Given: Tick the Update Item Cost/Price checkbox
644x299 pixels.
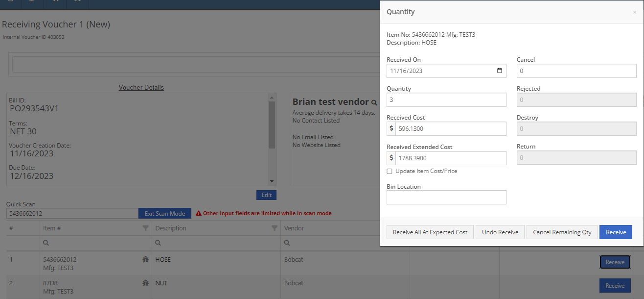Looking at the screenshot, I should [x=390, y=172].
